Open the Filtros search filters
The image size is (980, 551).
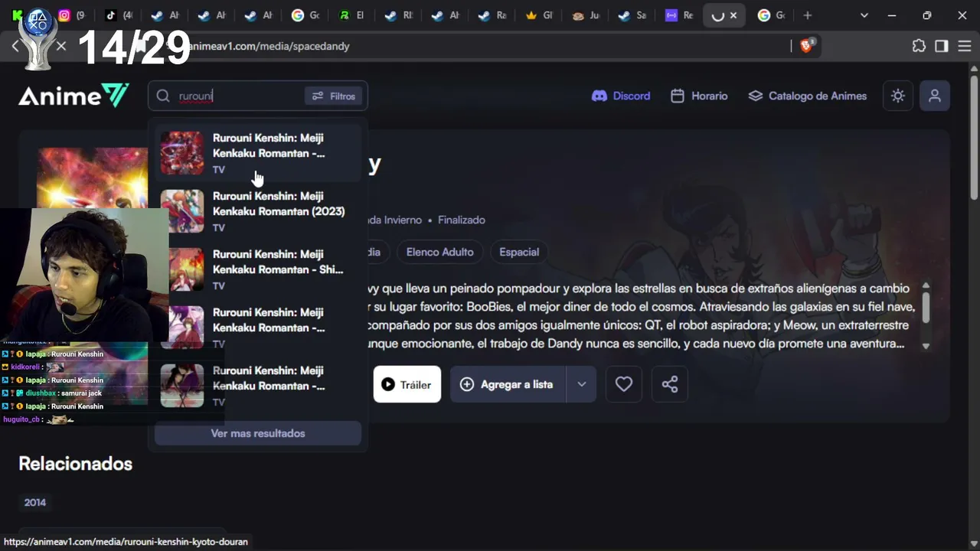tap(333, 96)
